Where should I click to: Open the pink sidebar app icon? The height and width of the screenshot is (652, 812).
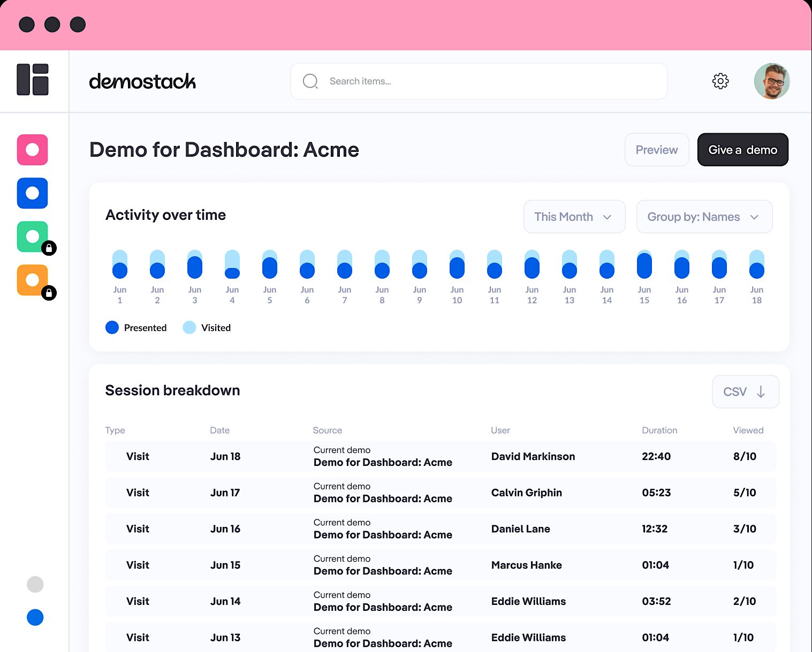pyautogui.click(x=33, y=150)
